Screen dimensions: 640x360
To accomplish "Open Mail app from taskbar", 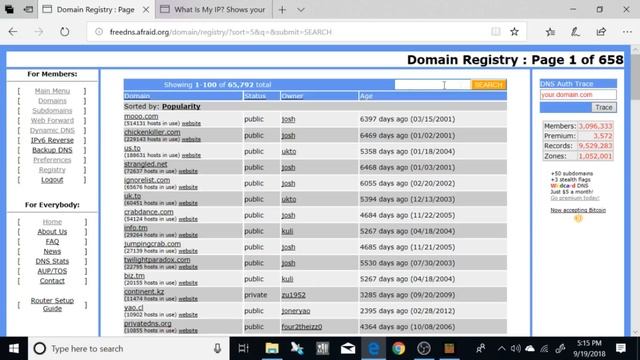I will [x=348, y=349].
